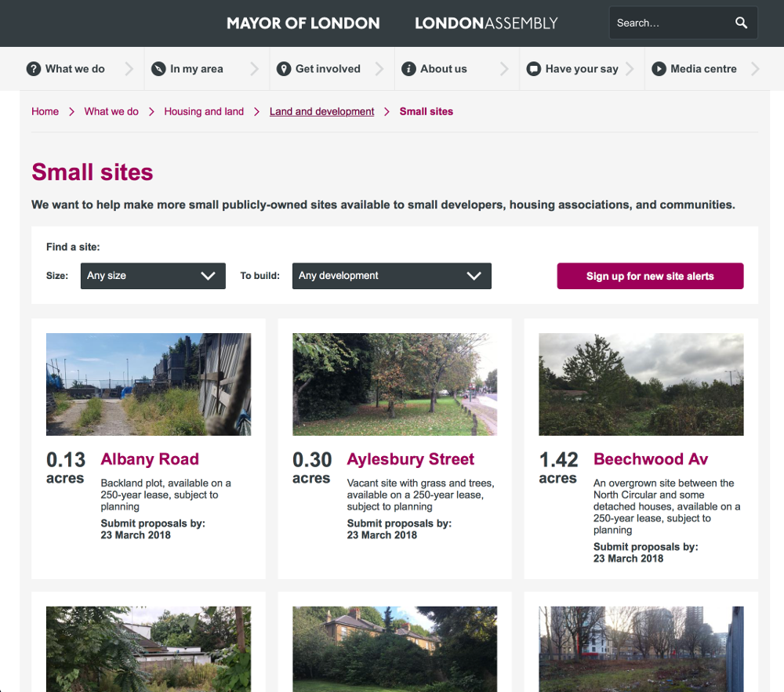
Task: Expand the Have your say menu chevron
Action: coord(629,69)
